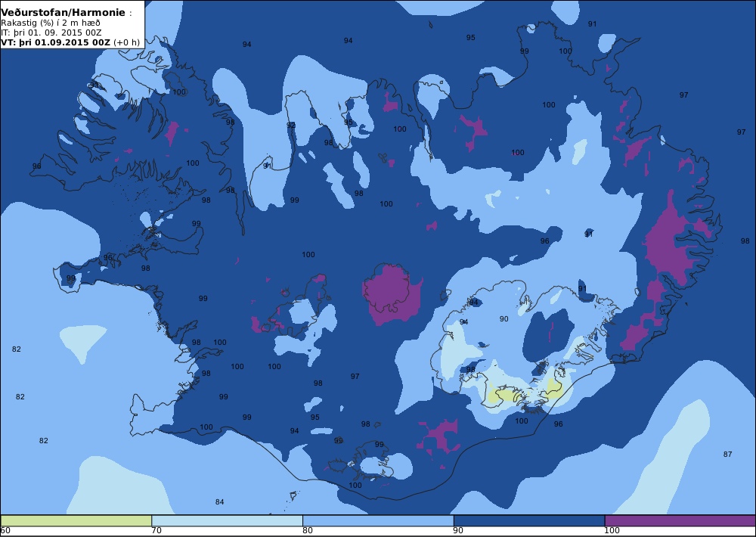Click the purple above-100 legend color band
Image resolution: width=756 pixels, height=537 pixels.
click(680, 520)
